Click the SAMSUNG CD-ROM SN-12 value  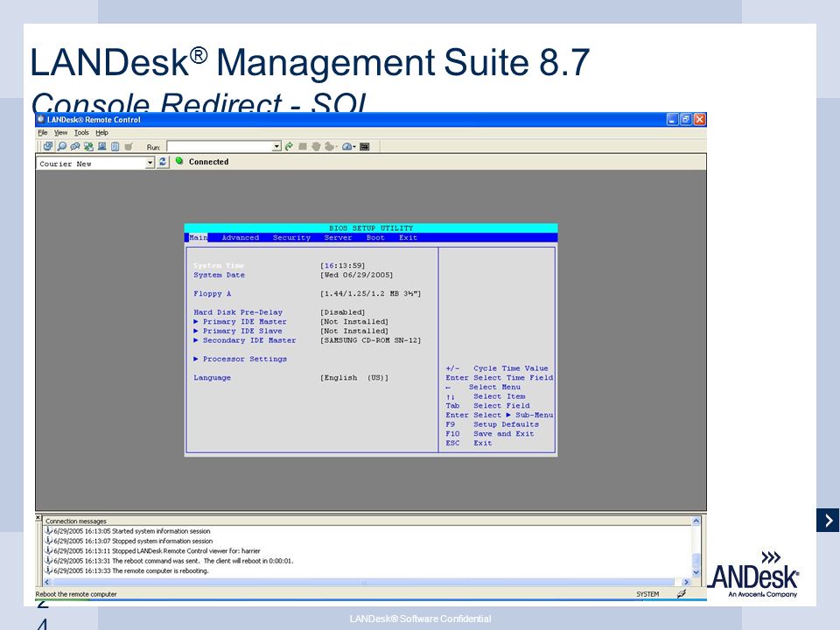pos(371,340)
